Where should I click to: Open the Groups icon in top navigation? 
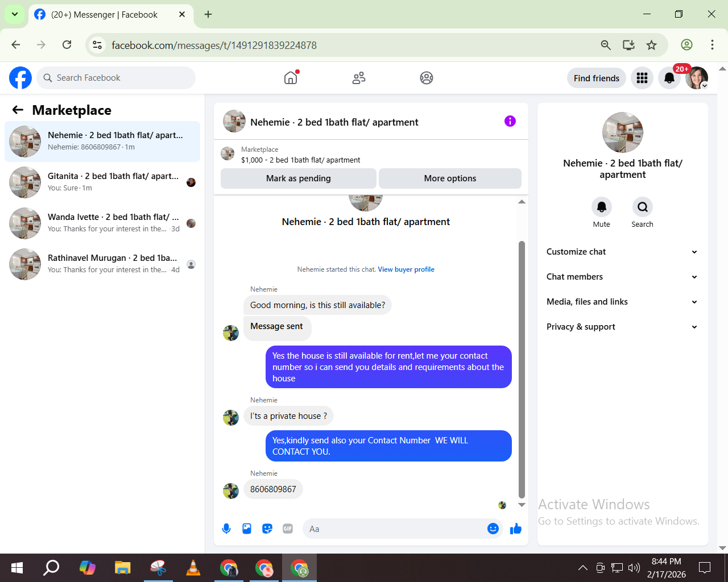tap(427, 78)
